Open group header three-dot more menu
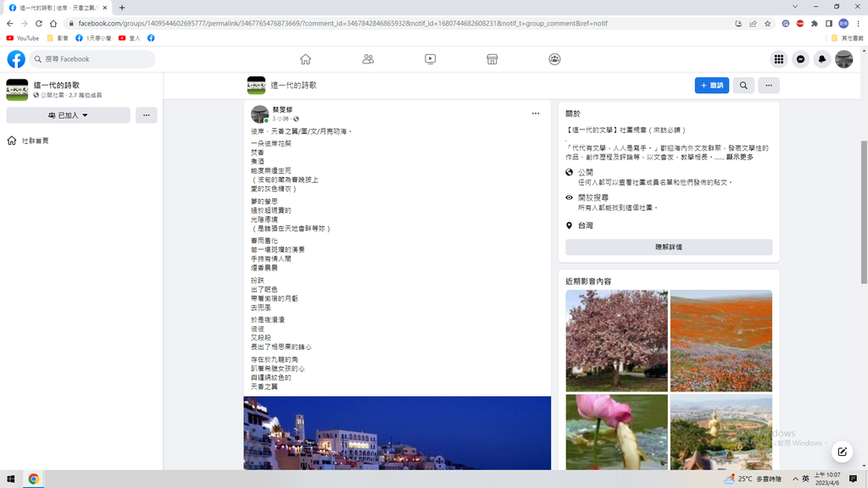Screen dimensions: 868x488 pos(769,86)
